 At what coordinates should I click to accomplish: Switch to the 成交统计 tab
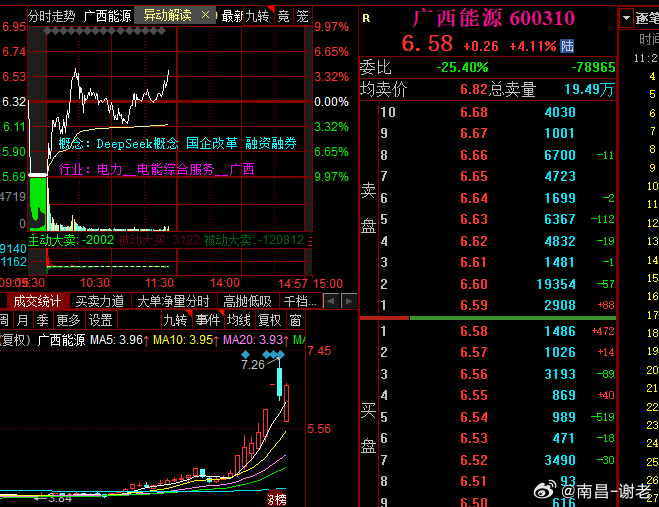pos(37,301)
